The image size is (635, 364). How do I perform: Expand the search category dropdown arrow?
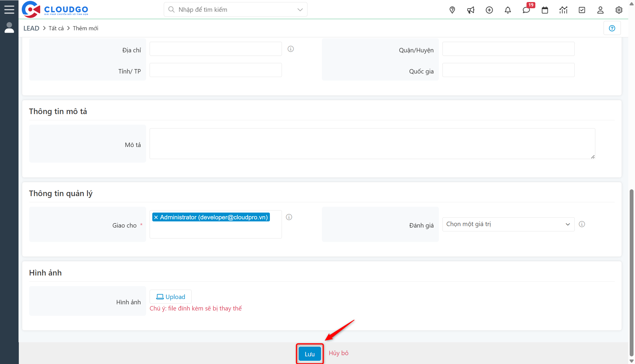[300, 9]
